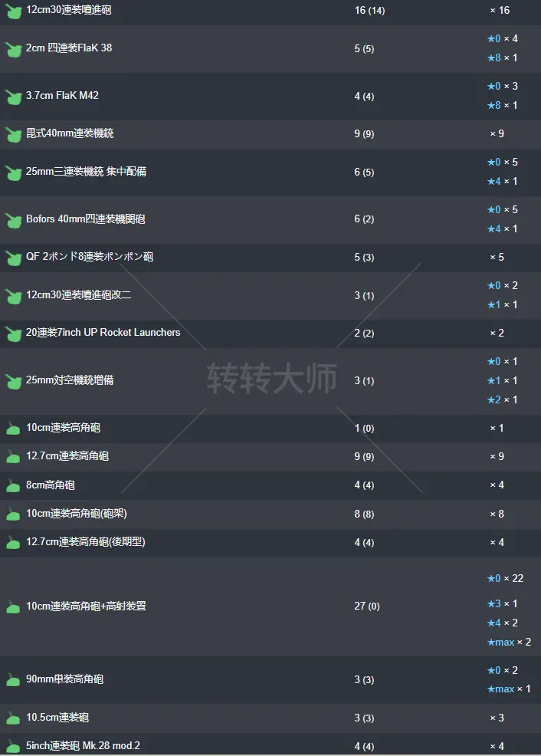Click the 8cm高角砲 name

click(x=50, y=485)
